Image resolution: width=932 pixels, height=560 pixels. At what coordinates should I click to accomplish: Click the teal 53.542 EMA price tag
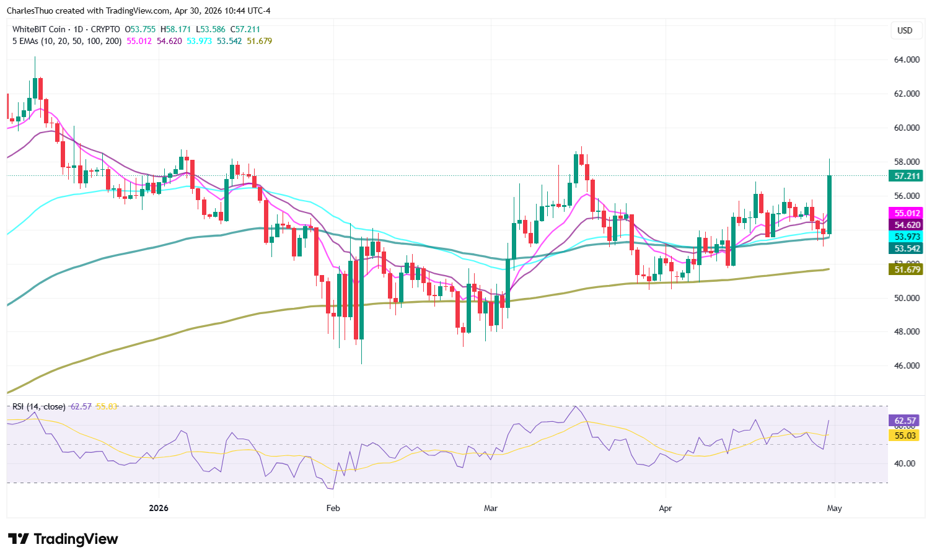point(907,248)
